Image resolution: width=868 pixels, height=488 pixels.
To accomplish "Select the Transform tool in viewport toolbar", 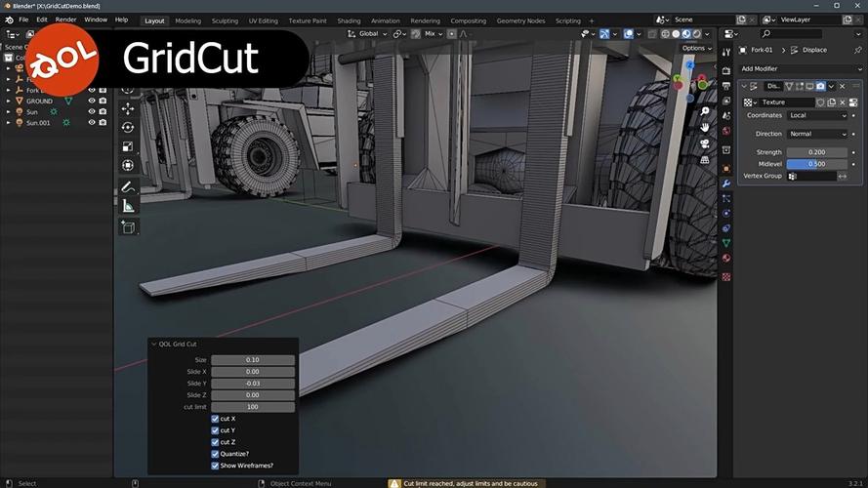I will (x=128, y=165).
